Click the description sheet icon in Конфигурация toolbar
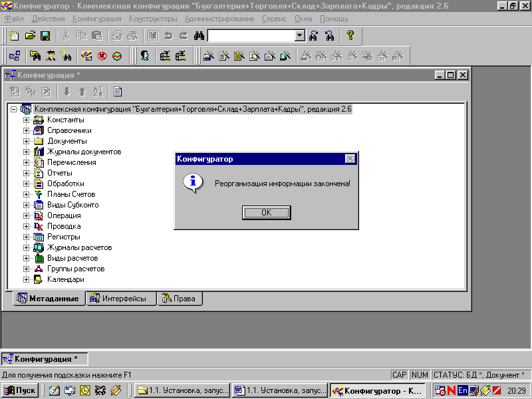532x399 pixels. point(118,92)
